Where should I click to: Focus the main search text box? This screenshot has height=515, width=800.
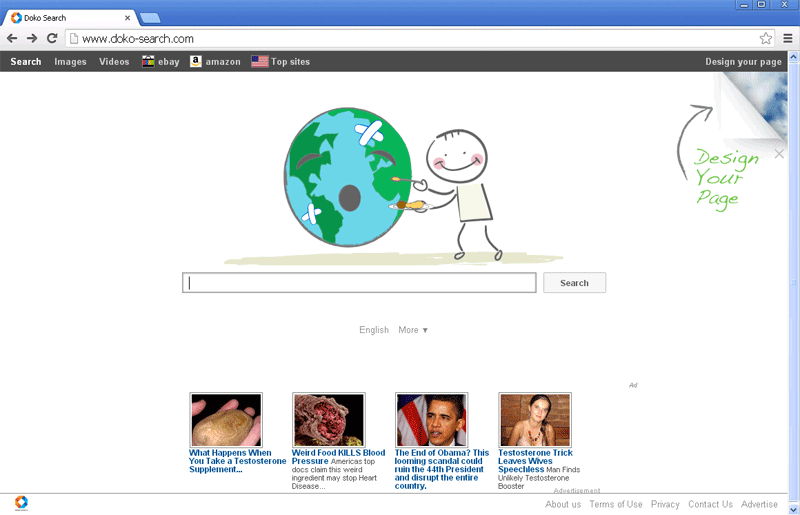(x=359, y=283)
